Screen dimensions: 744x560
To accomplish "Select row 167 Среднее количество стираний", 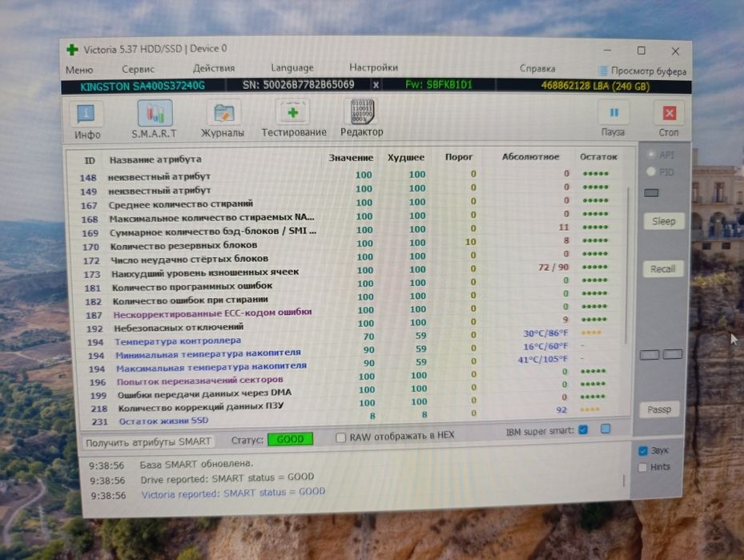I will (344, 203).
